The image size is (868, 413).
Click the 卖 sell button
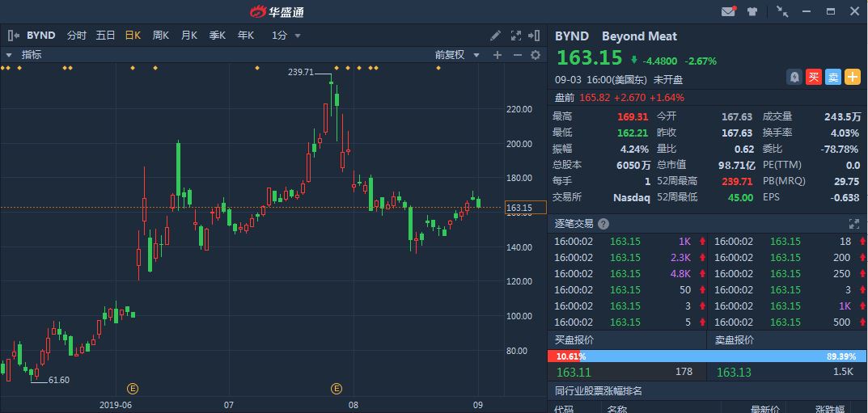pyautogui.click(x=832, y=77)
